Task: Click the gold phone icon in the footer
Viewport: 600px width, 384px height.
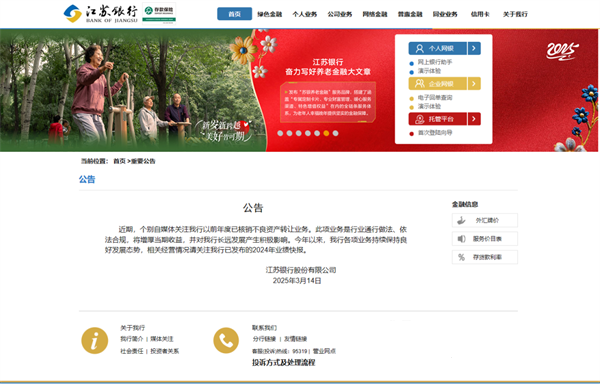Action: tap(226, 340)
